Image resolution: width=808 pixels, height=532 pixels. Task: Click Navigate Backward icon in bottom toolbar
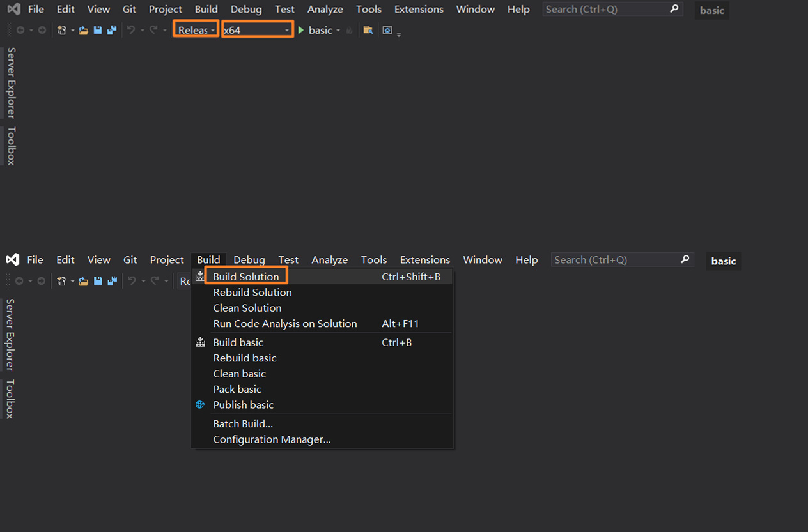(20, 281)
